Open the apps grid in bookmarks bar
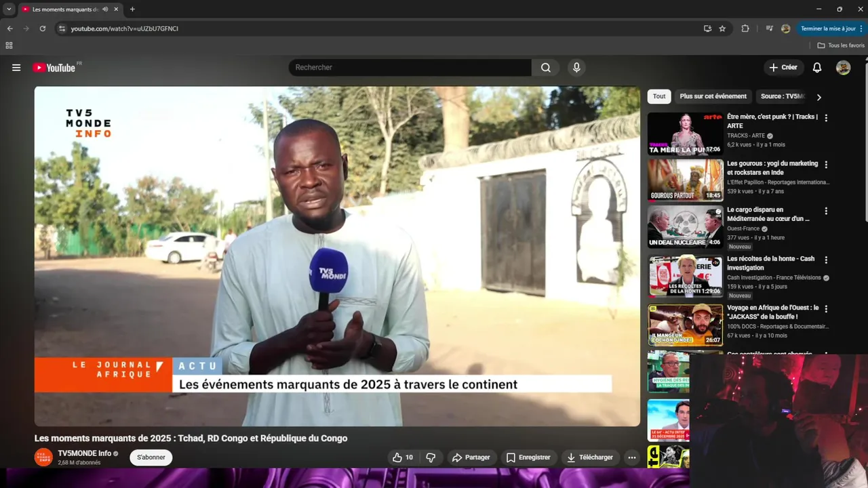This screenshot has width=868, height=488. point(9,45)
